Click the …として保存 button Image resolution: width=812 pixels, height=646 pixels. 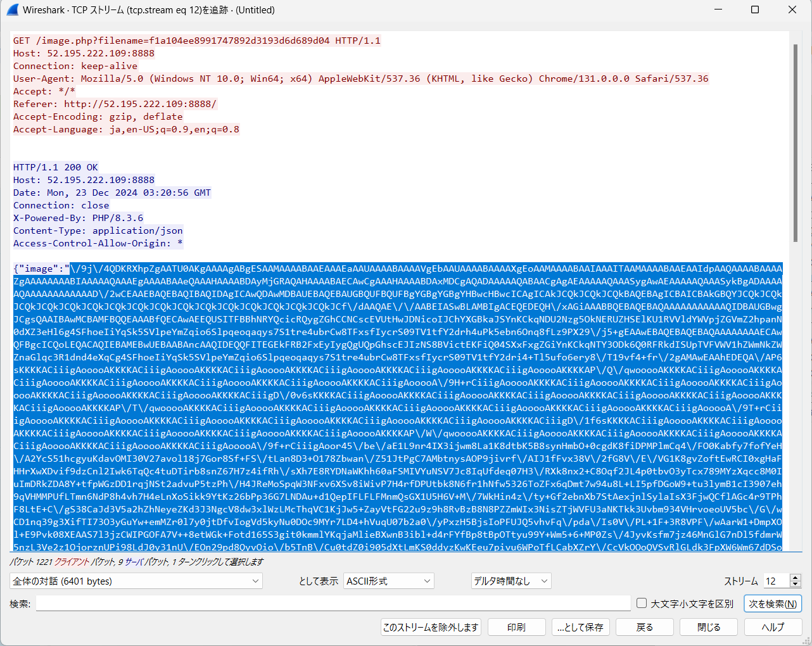[581, 627]
